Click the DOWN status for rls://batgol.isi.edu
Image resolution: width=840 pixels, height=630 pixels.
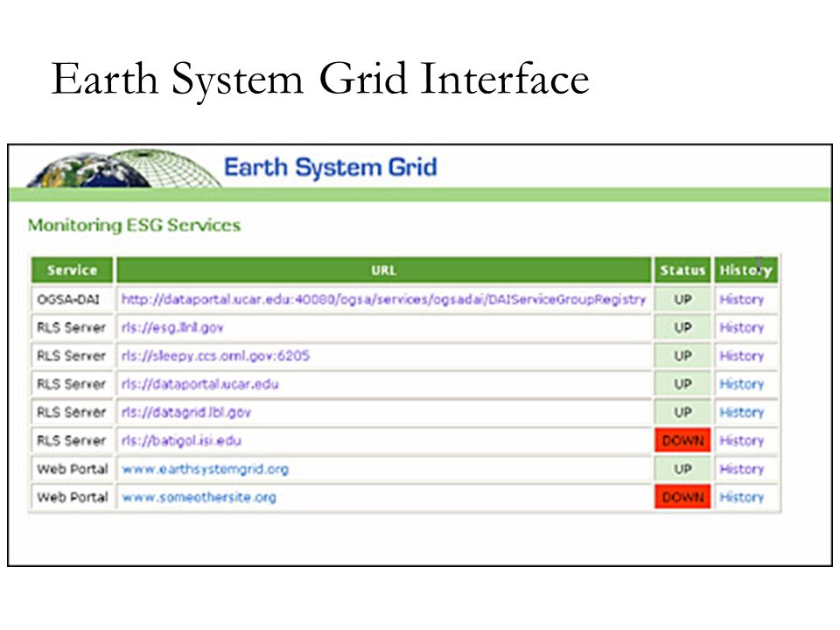point(682,440)
